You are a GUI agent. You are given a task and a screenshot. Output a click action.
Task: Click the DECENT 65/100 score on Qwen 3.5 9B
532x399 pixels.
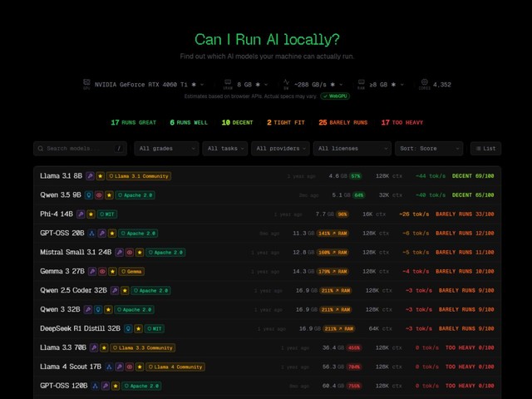point(473,195)
